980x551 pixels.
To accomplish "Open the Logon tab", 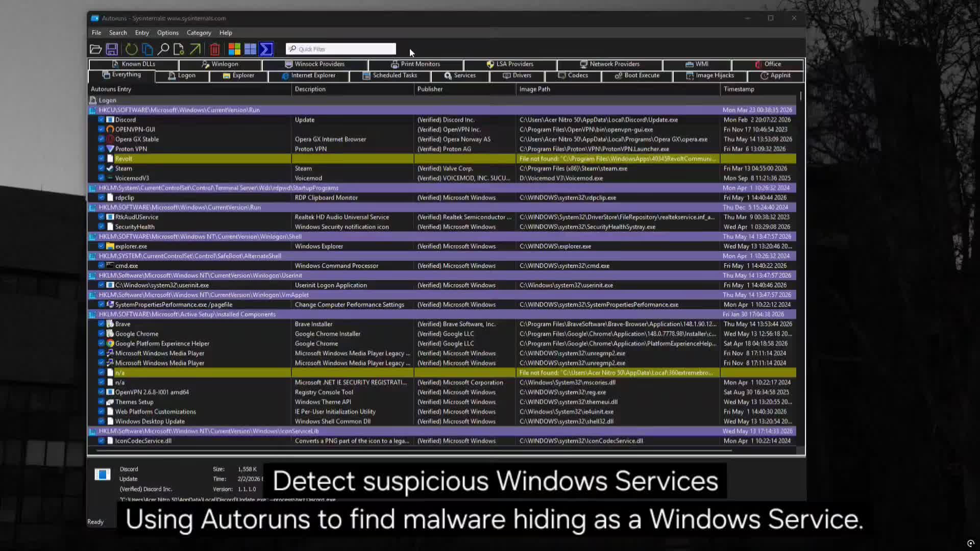I will click(182, 76).
